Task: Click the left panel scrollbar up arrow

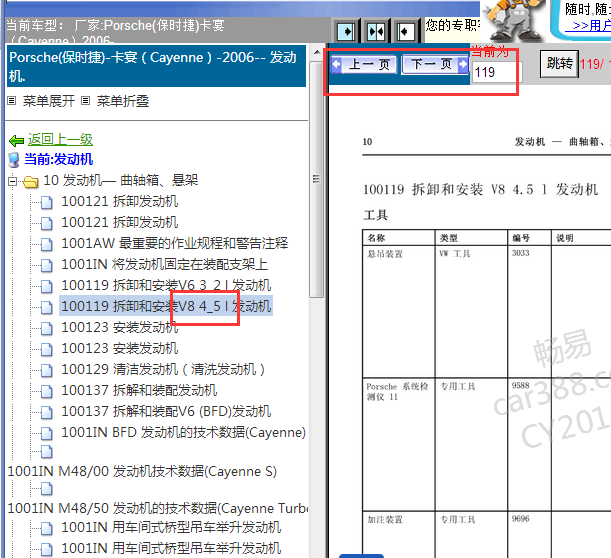Action: coord(317,51)
